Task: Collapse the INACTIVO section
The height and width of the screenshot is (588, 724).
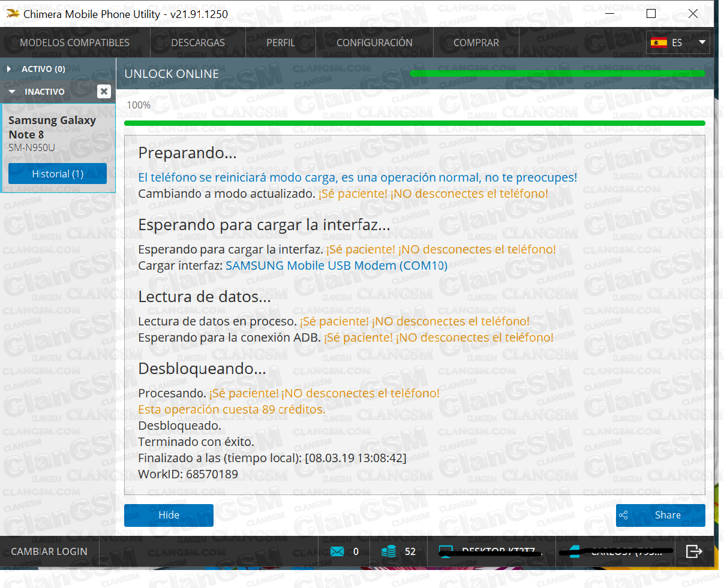Action: [44, 92]
